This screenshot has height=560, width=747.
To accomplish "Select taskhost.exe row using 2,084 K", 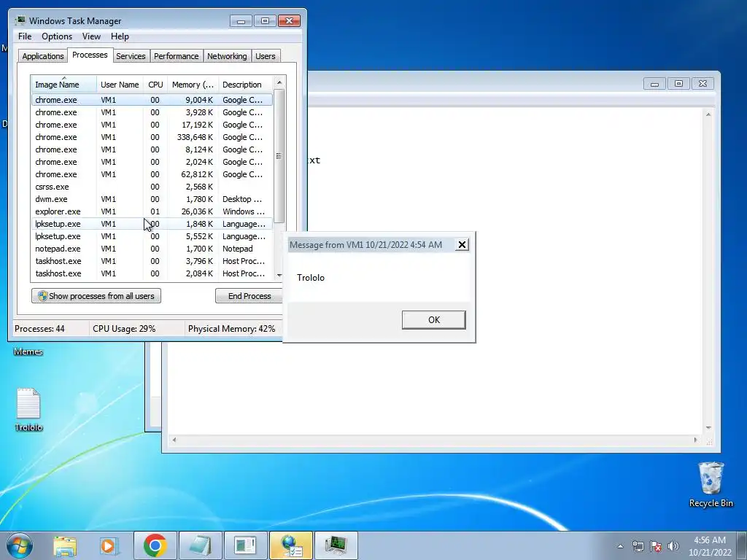I will point(152,273).
